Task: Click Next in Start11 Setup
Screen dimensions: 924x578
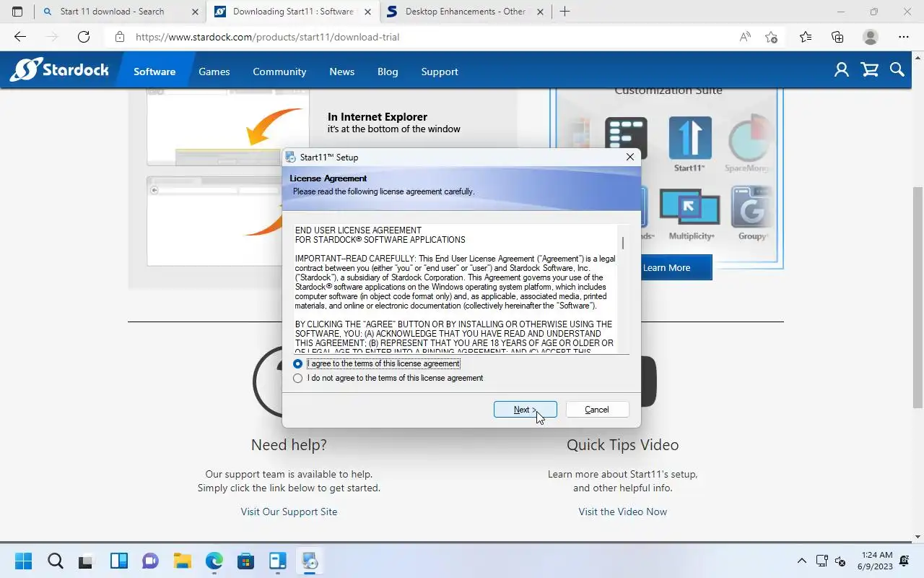Action: (525, 410)
